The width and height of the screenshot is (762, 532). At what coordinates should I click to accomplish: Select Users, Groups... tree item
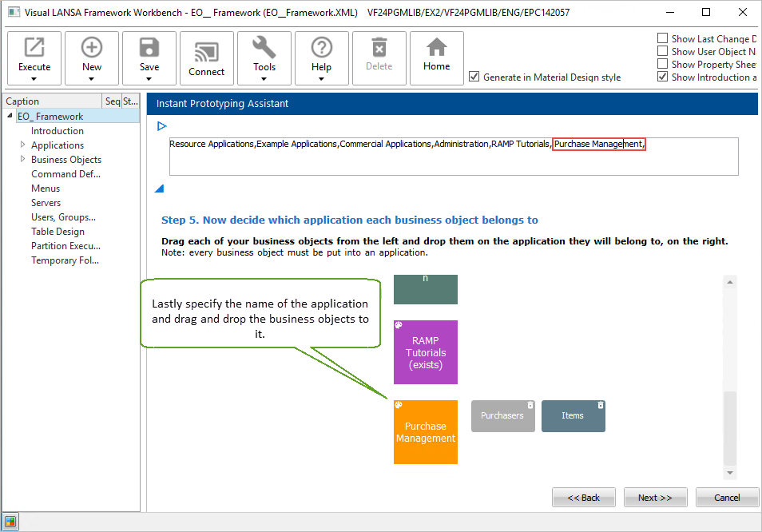click(x=63, y=217)
